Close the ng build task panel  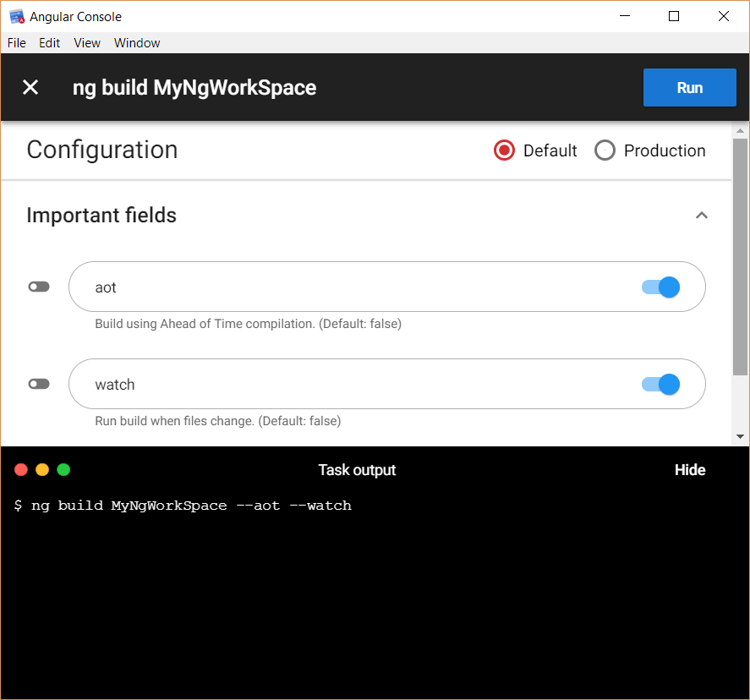[30, 88]
